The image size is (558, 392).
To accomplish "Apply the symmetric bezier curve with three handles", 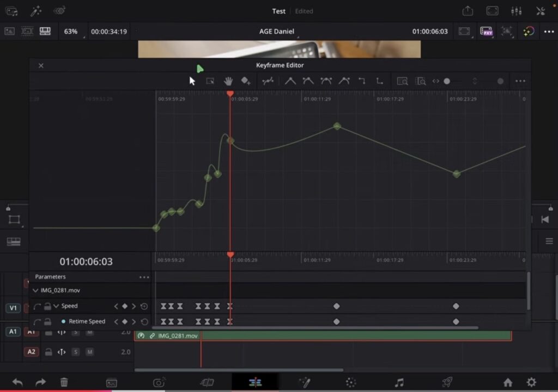I will pyautogui.click(x=326, y=81).
